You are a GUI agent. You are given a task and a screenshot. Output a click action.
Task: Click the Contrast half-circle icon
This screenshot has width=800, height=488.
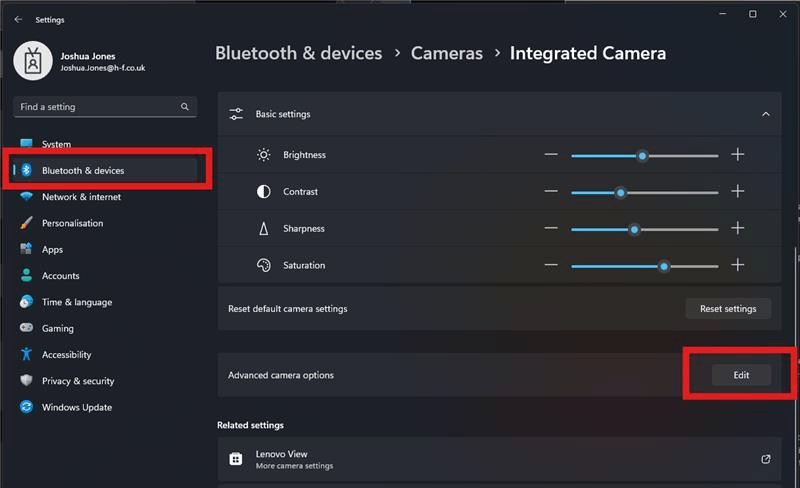263,191
